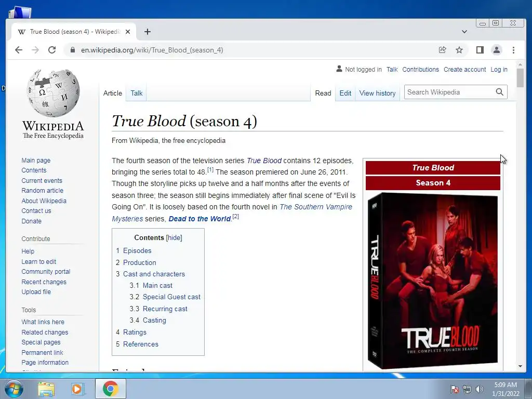The image size is (532, 399).
Task: Click the Recent changes sidebar link
Action: coord(44,282)
